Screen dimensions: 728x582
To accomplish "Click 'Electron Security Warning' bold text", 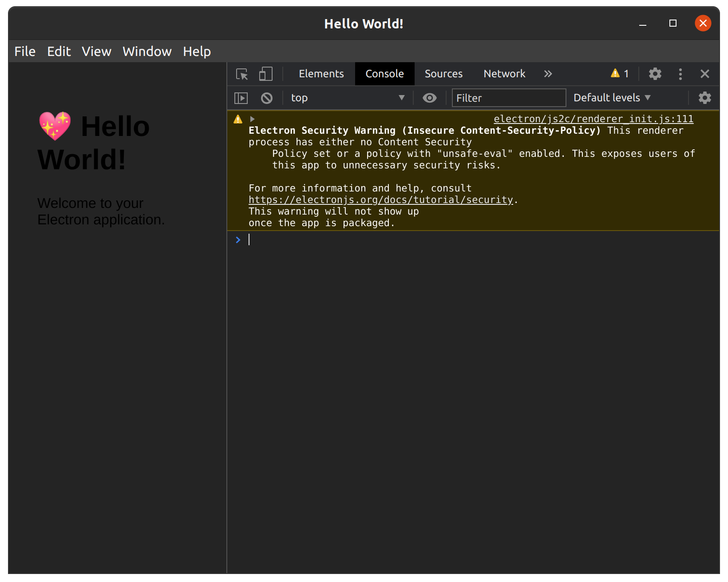I will pyautogui.click(x=322, y=131).
